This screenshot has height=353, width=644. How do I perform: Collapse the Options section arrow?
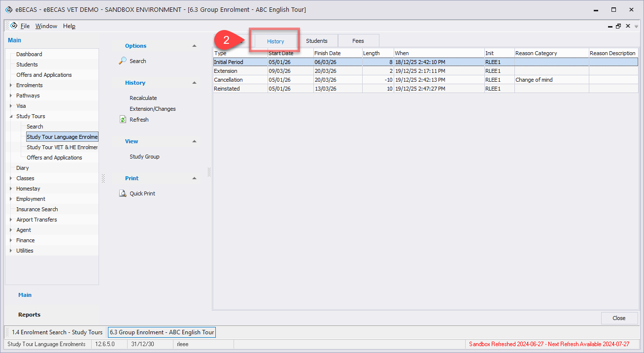tap(194, 46)
